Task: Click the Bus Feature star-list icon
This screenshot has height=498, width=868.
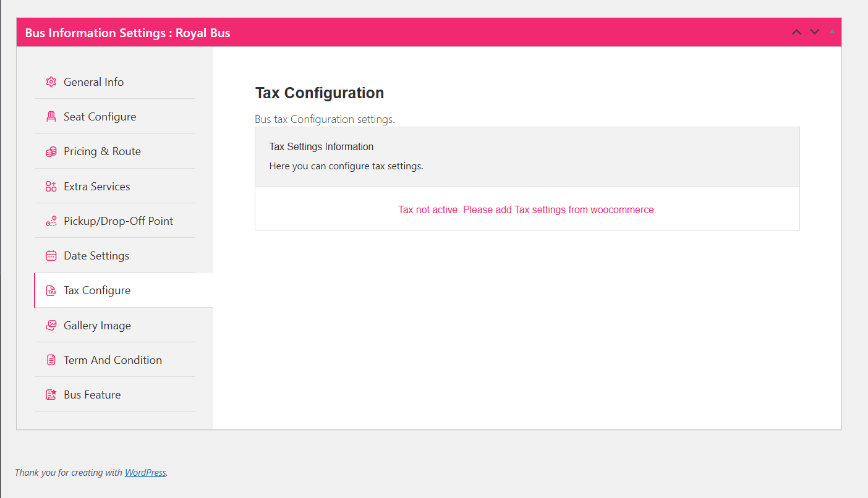Action: (x=51, y=395)
